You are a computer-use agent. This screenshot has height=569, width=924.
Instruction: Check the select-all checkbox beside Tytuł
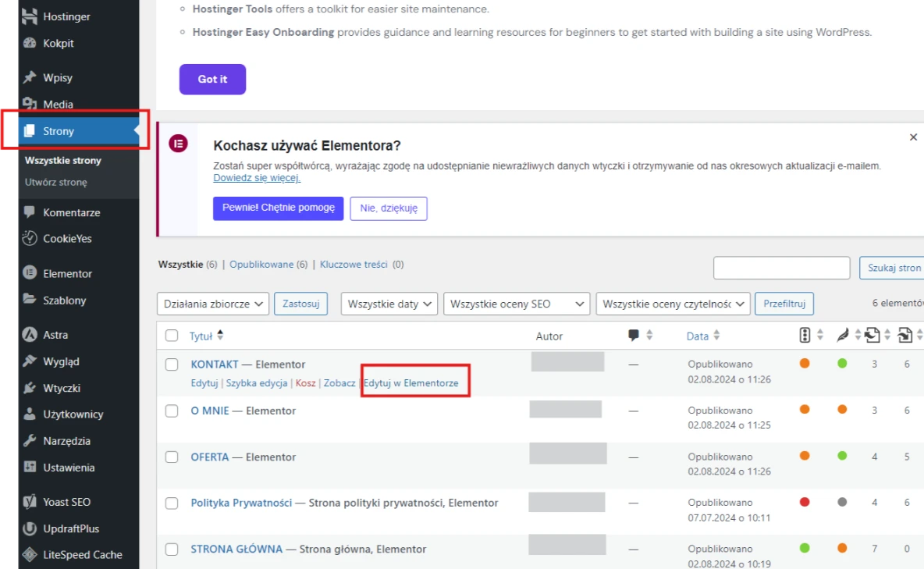(x=172, y=336)
